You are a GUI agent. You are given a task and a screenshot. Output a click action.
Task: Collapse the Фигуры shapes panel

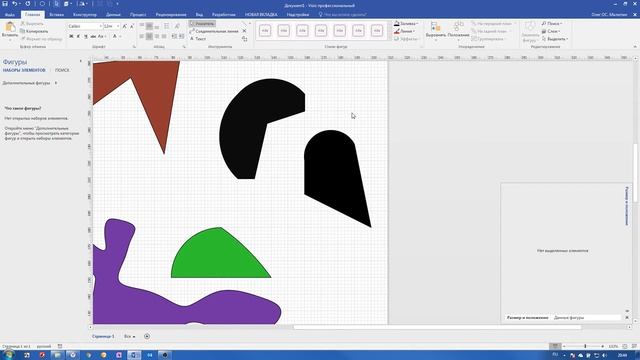coord(80,61)
